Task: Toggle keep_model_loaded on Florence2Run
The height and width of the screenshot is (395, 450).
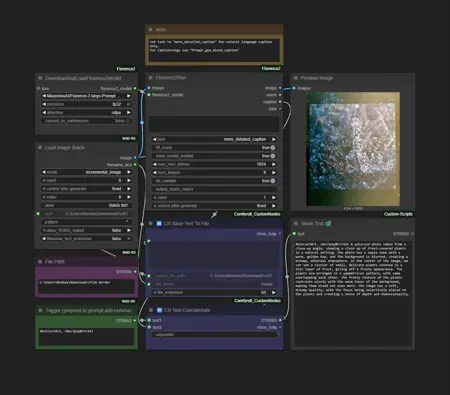Action: [x=273, y=156]
